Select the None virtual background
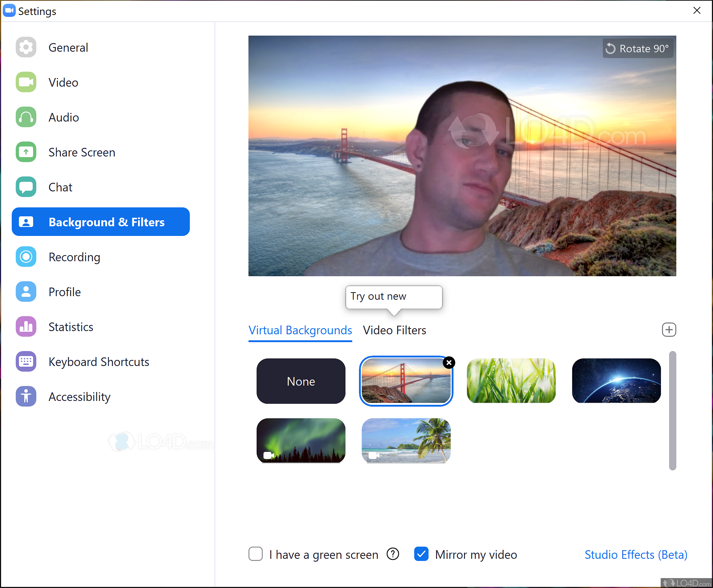Image resolution: width=713 pixels, height=588 pixels. coord(301,381)
